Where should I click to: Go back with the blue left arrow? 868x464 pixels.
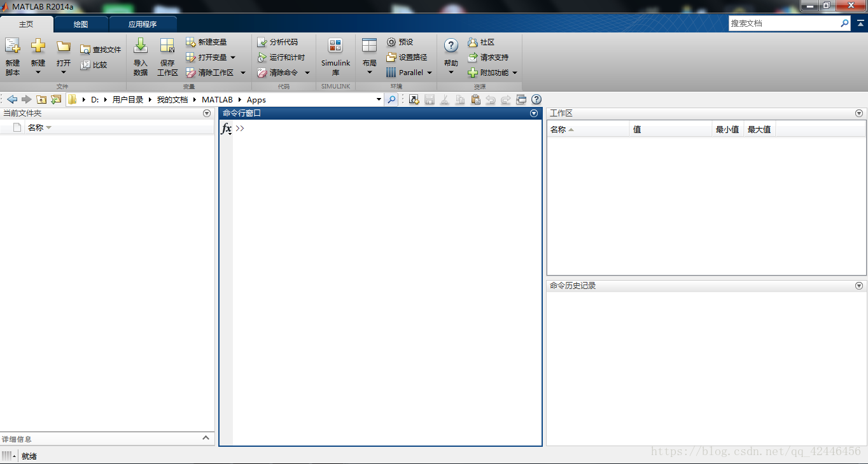tap(12, 99)
